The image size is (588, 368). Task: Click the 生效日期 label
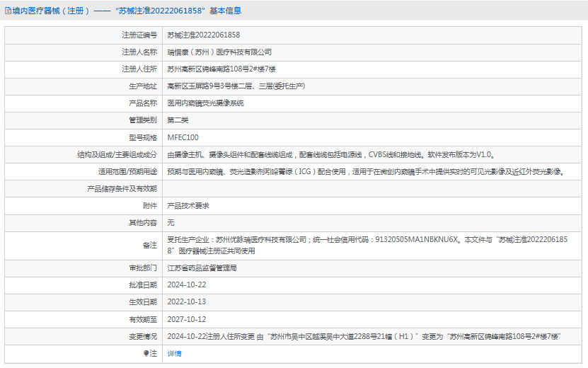click(143, 301)
